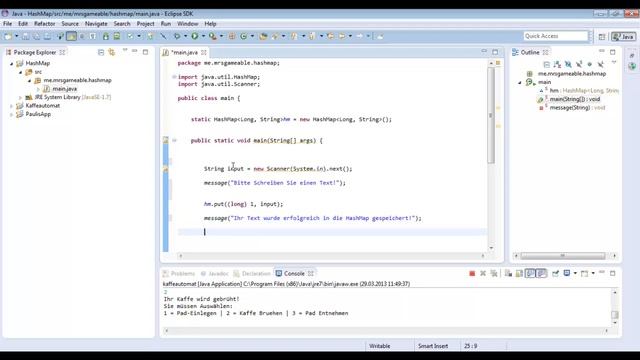Switch to the Javadoc tab
The width and height of the screenshot is (640, 360).
(214, 273)
